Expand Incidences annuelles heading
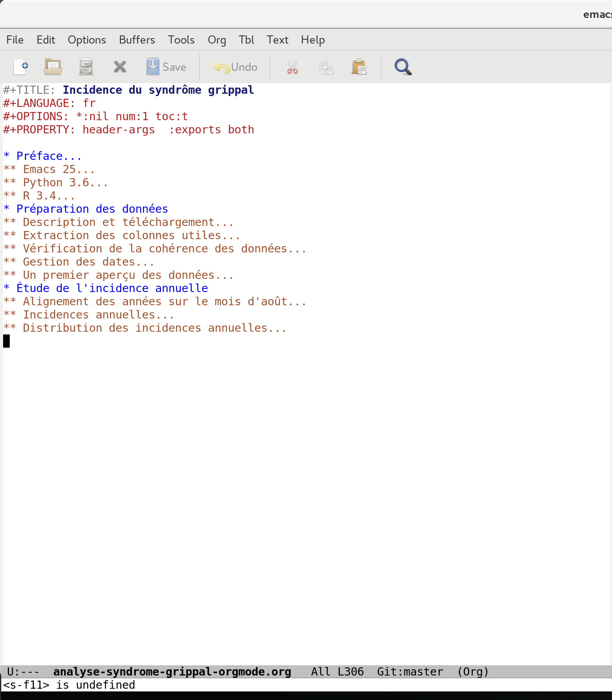The image size is (612, 700). 98,315
